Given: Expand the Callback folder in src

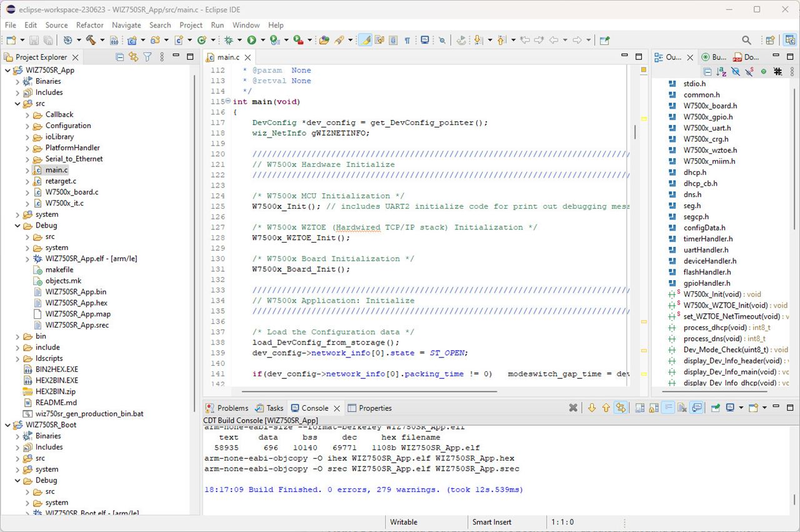Looking at the screenshot, I should coord(27,114).
